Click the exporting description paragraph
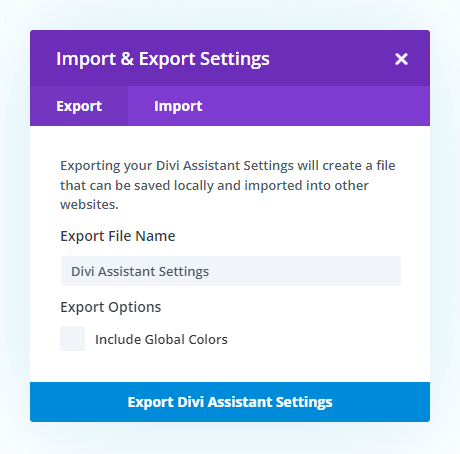This screenshot has height=454, width=460. tap(228, 185)
